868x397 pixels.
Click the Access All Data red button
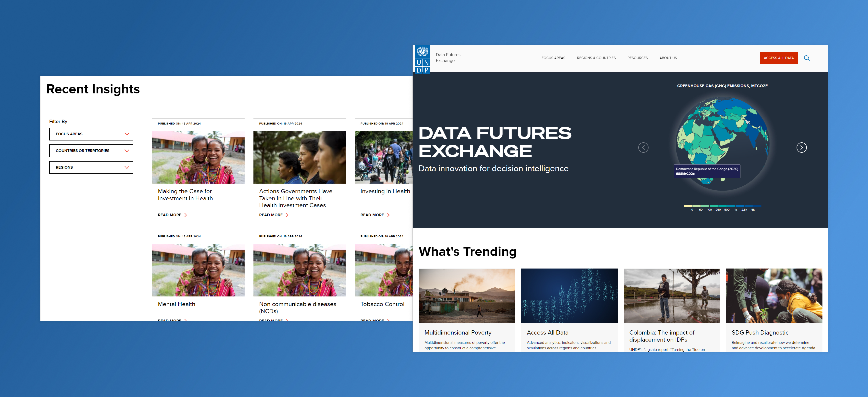click(x=779, y=58)
